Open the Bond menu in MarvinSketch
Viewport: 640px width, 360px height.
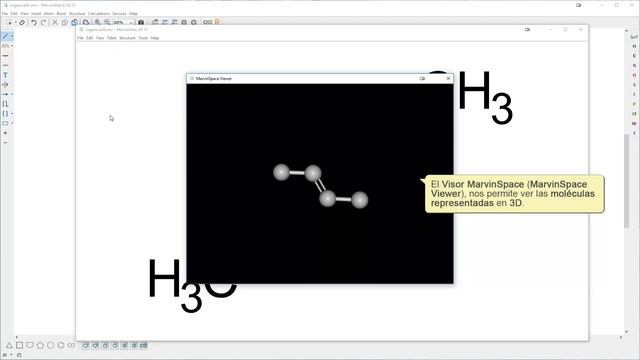point(61,13)
